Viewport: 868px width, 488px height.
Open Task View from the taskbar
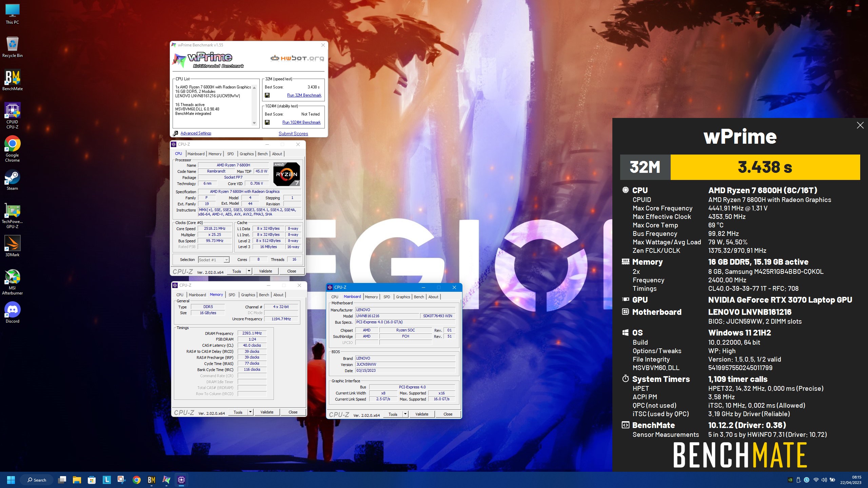click(62, 480)
